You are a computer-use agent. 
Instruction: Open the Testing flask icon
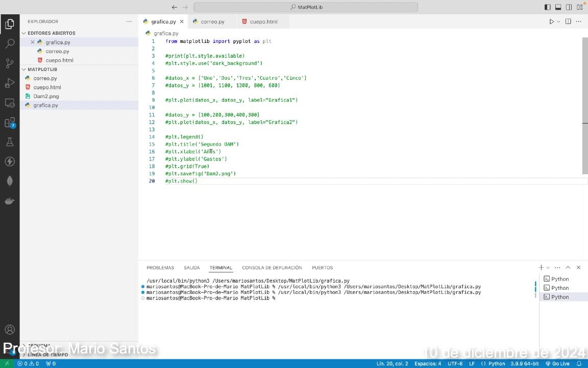point(10,142)
